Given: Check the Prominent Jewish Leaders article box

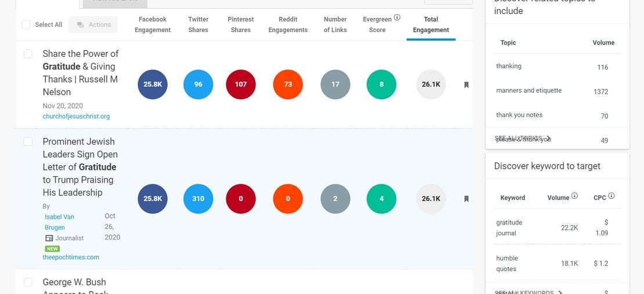Looking at the screenshot, I should tap(28, 141).
